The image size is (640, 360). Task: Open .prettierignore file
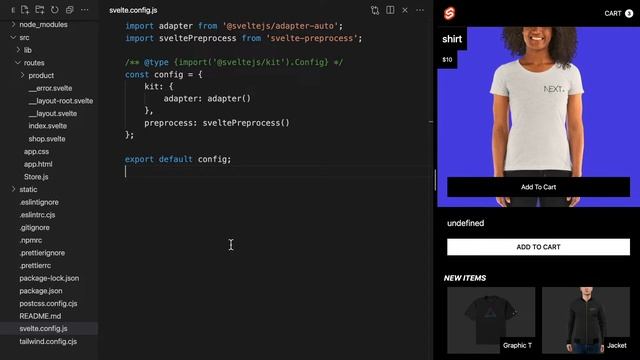pyautogui.click(x=42, y=253)
